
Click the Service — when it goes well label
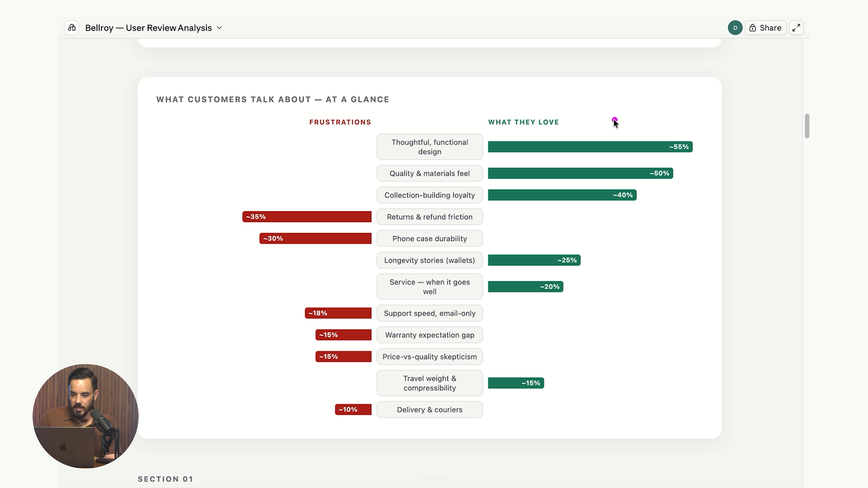coord(429,287)
